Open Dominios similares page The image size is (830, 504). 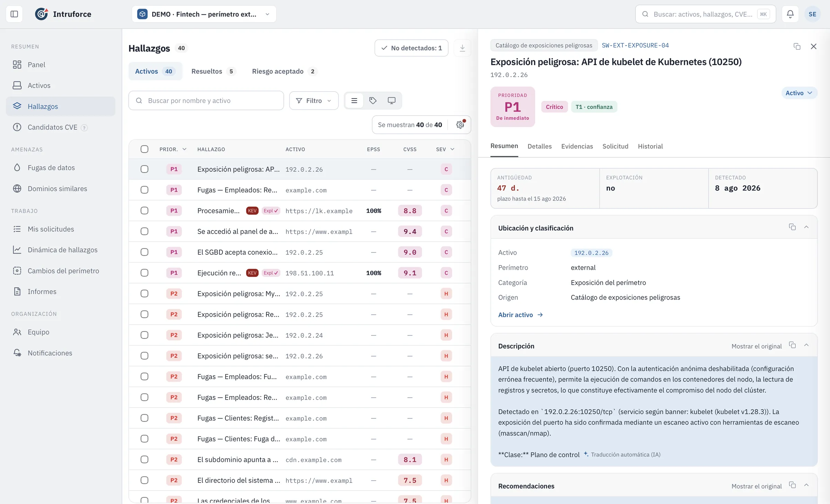pos(61,188)
